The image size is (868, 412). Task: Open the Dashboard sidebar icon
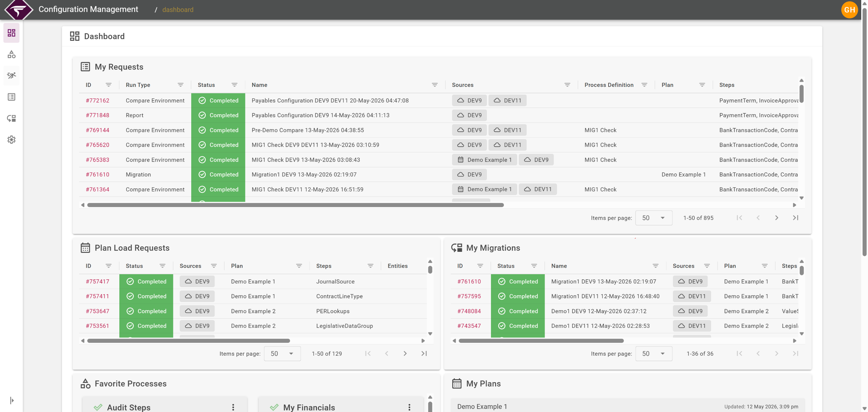tap(12, 33)
